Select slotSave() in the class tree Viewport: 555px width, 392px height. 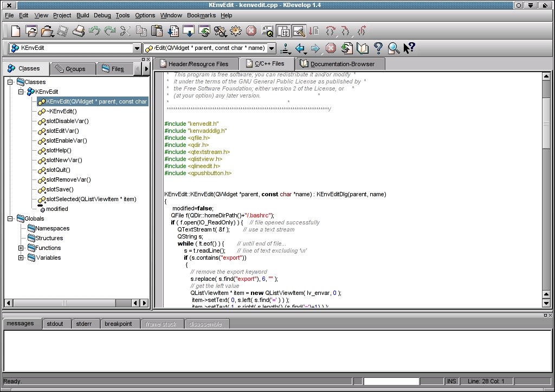point(60,190)
